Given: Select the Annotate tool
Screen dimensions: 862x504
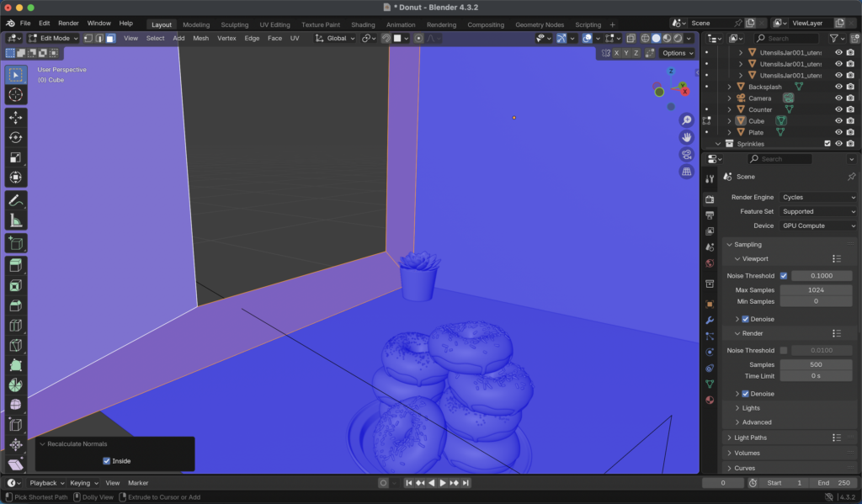Looking at the screenshot, I should [x=15, y=201].
